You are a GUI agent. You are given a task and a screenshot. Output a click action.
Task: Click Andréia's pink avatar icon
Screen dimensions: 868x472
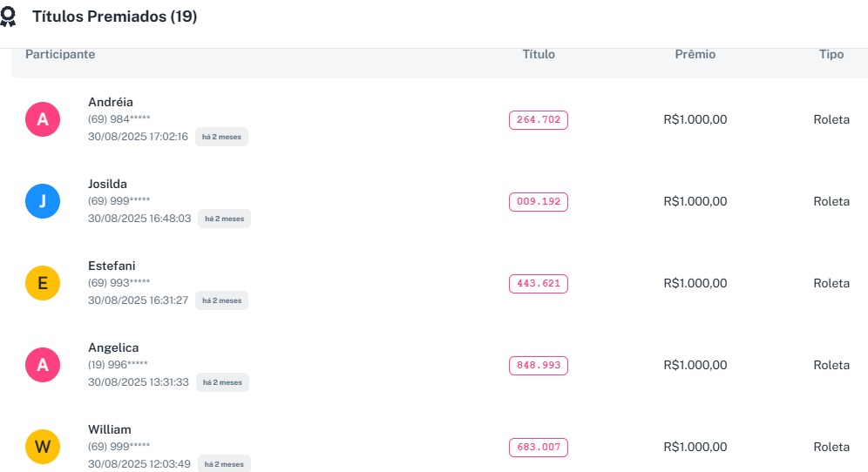(x=43, y=119)
